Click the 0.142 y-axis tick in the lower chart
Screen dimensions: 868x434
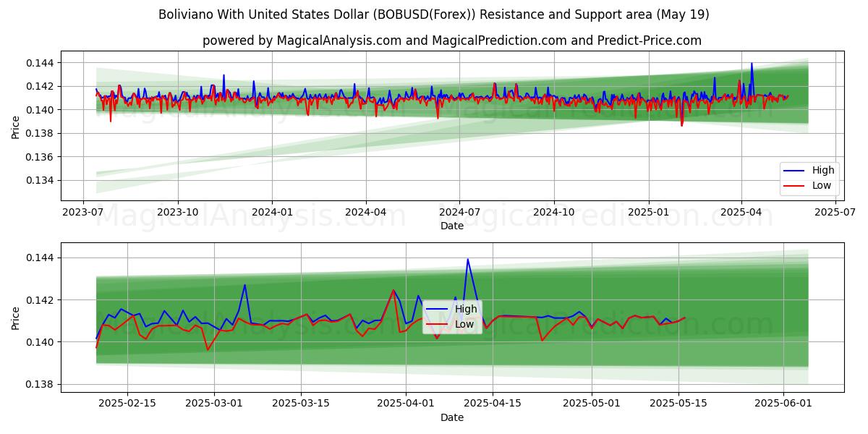pyautogui.click(x=41, y=300)
